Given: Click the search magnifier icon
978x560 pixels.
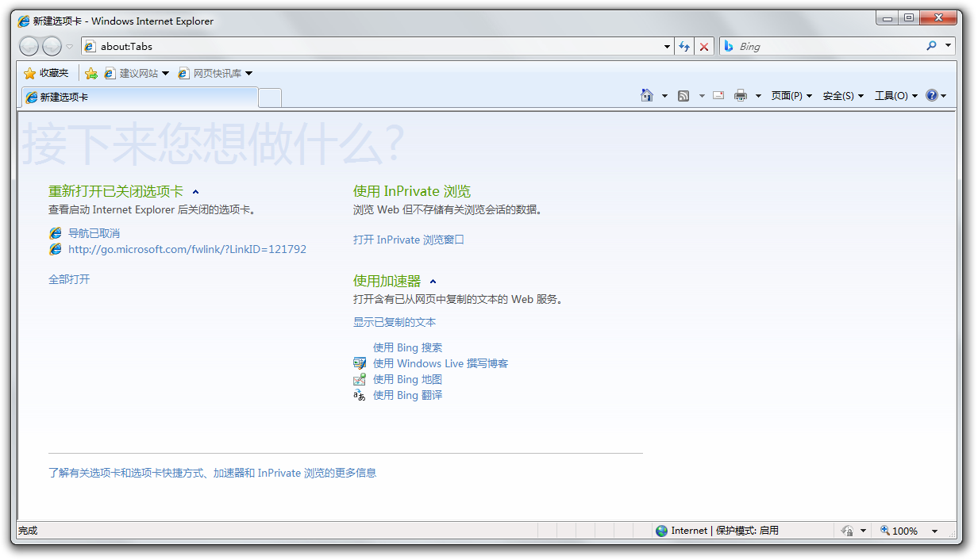Looking at the screenshot, I should [932, 46].
